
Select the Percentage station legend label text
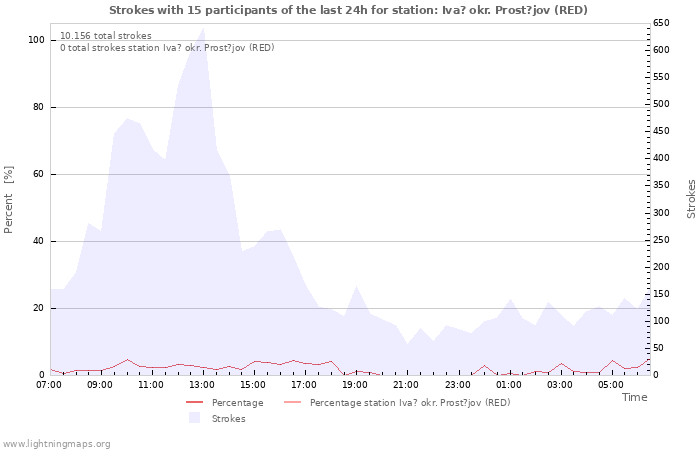coord(410,403)
